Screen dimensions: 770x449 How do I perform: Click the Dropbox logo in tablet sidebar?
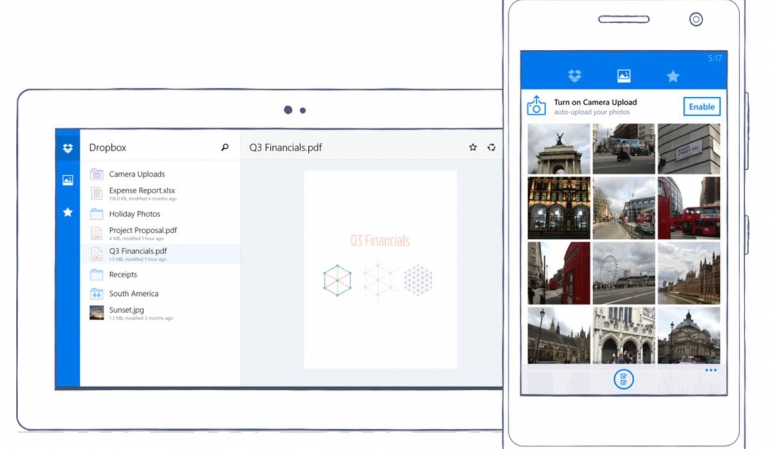(x=67, y=148)
